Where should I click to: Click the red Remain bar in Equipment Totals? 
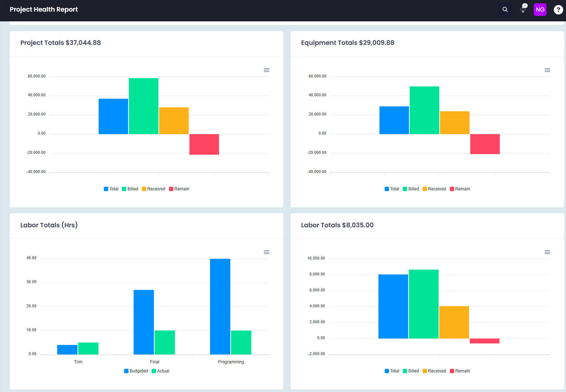[485, 144]
